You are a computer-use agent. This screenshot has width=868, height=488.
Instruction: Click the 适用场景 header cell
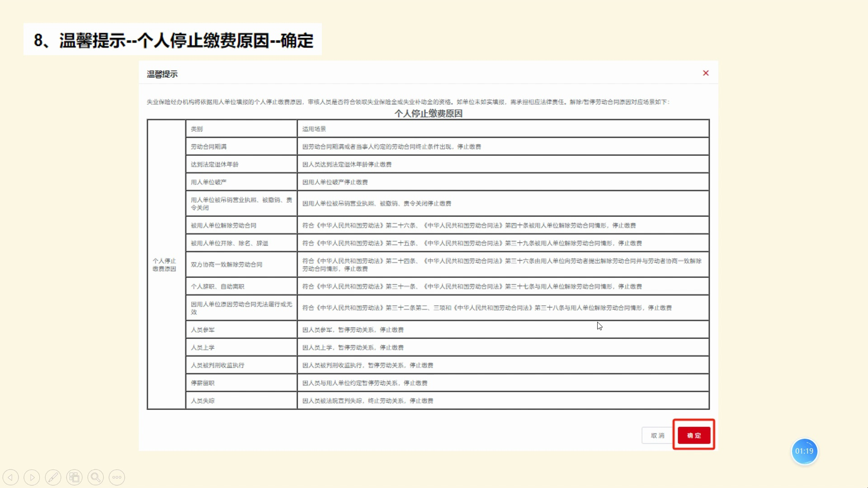click(503, 129)
